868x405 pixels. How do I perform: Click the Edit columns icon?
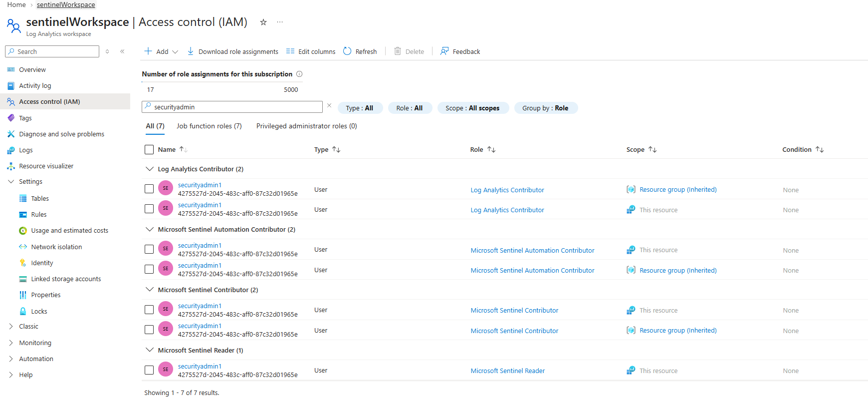click(x=290, y=51)
